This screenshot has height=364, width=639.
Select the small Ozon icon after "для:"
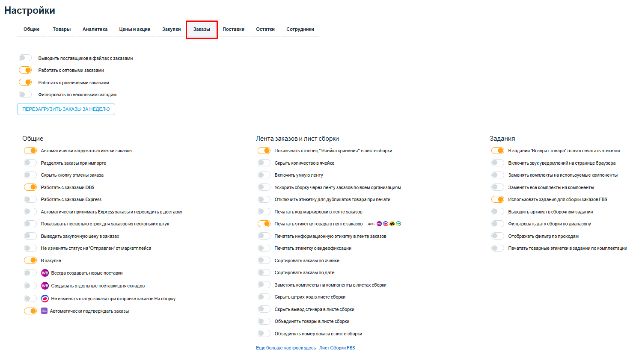coord(386,224)
